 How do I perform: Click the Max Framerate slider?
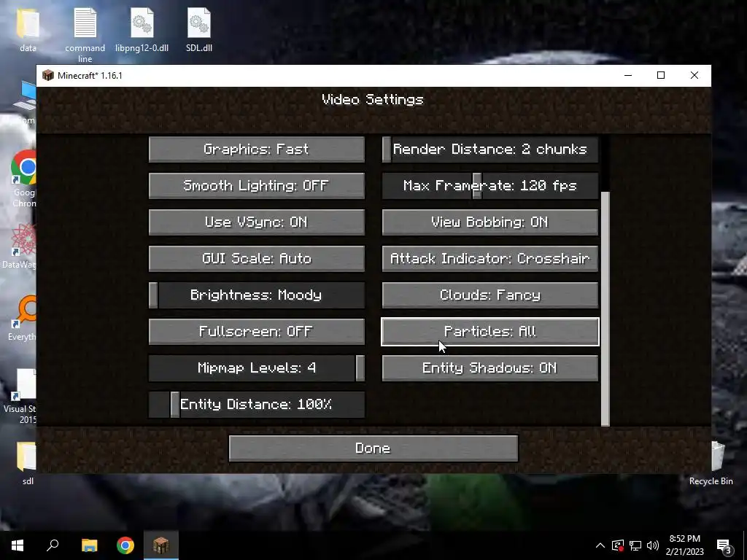click(x=489, y=186)
